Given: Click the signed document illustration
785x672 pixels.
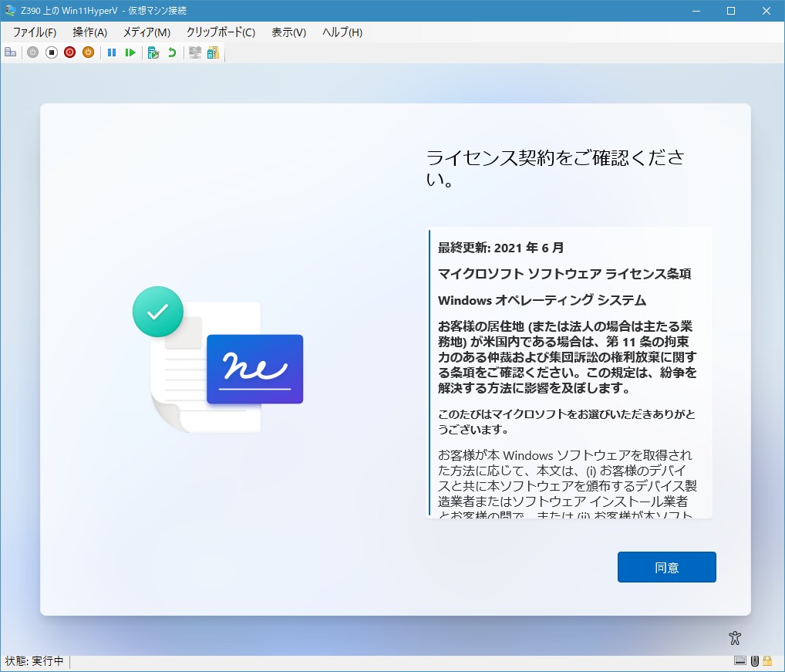Looking at the screenshot, I should point(217,359).
